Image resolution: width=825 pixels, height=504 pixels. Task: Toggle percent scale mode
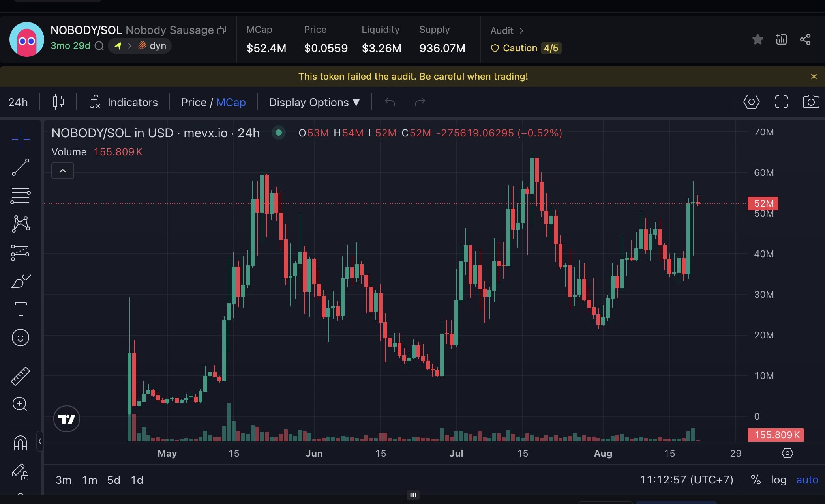[x=756, y=480]
